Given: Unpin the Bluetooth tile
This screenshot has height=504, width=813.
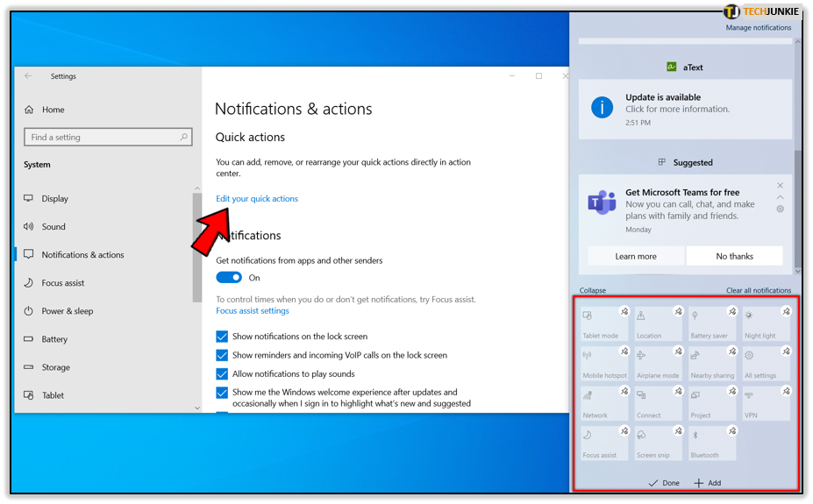Looking at the screenshot, I should [x=732, y=431].
